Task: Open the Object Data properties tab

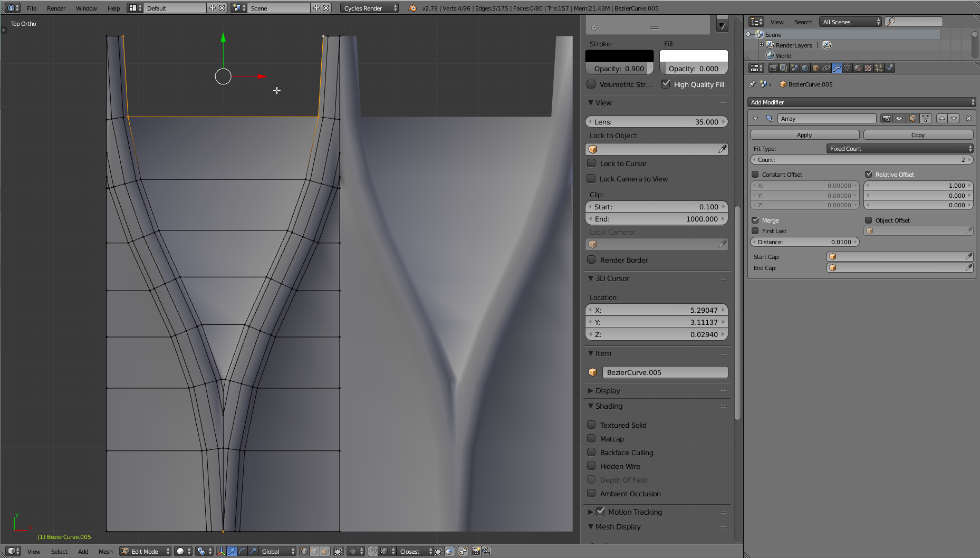Action: pyautogui.click(x=847, y=68)
